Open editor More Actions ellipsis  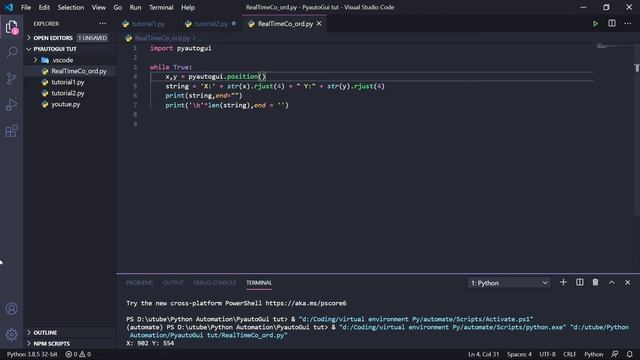coord(628,24)
